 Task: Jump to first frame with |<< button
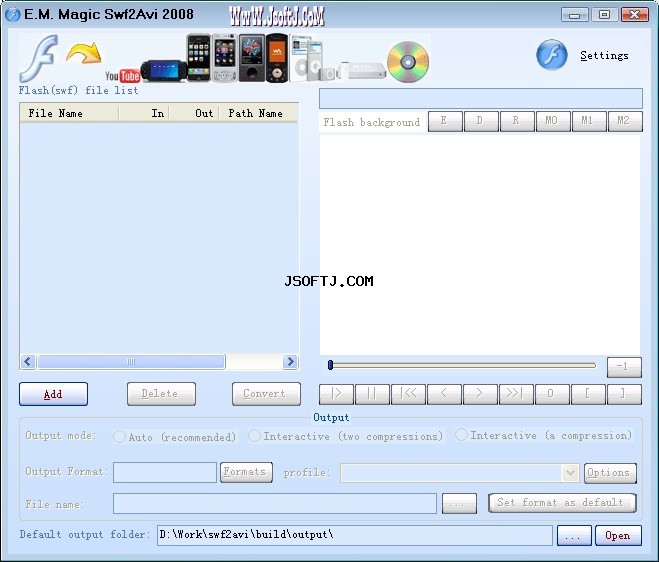(408, 394)
